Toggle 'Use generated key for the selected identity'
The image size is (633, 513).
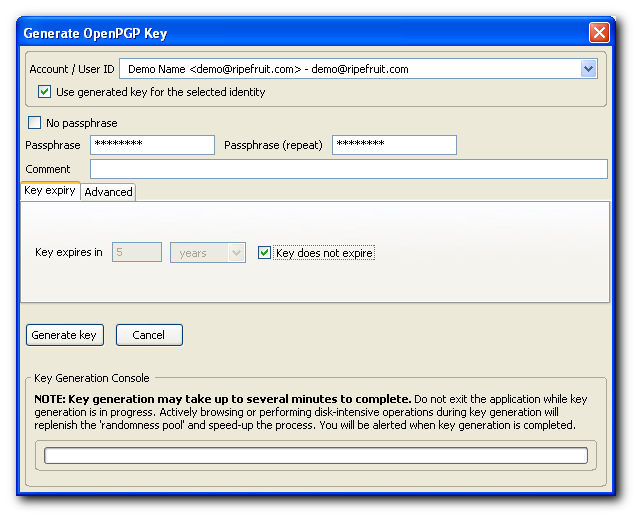(45, 92)
